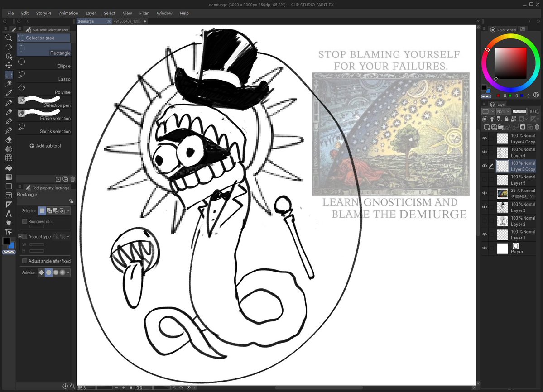The height and width of the screenshot is (392, 543).
Task: Hide Layer 3 with eye icon
Action: point(485,207)
